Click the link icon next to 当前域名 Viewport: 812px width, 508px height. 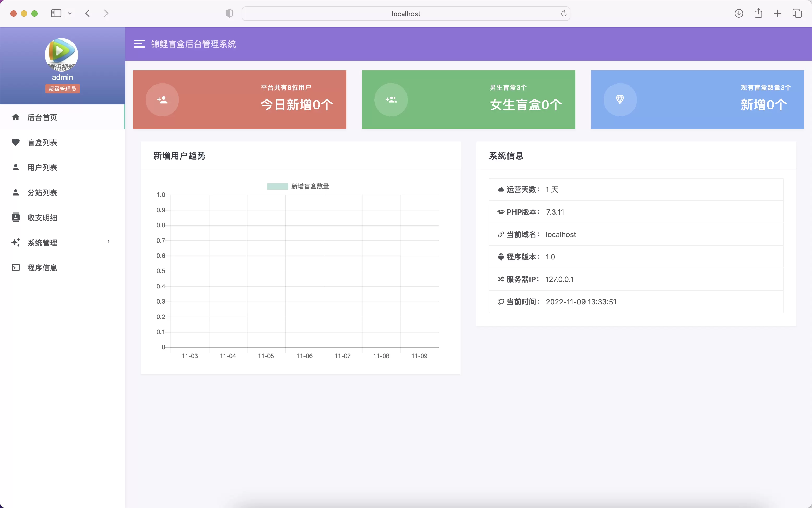click(x=501, y=234)
